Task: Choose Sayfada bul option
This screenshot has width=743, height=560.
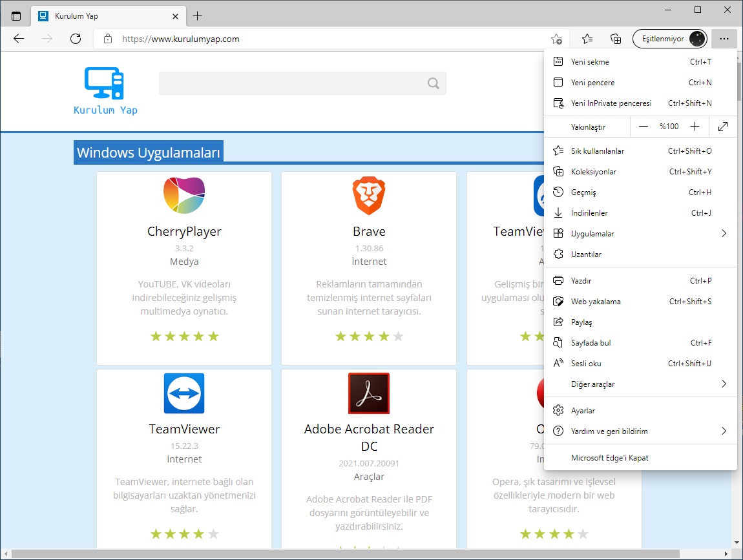Action: (x=640, y=343)
